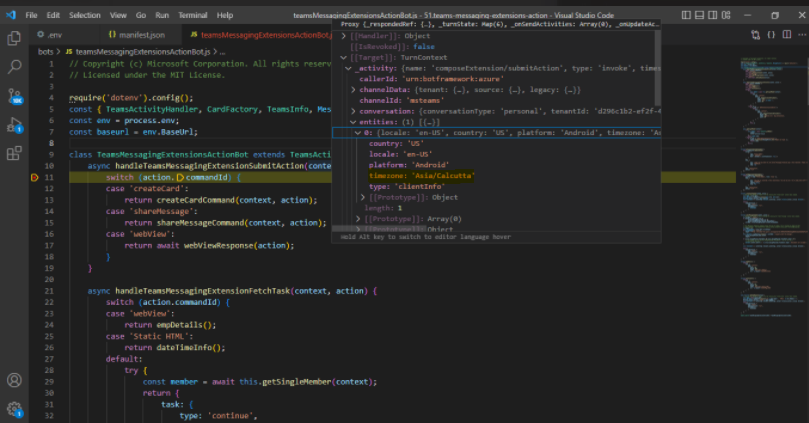Viewport: 809px width, 423px height.
Task: Open the Manage gear settings icon
Action: tap(14, 410)
